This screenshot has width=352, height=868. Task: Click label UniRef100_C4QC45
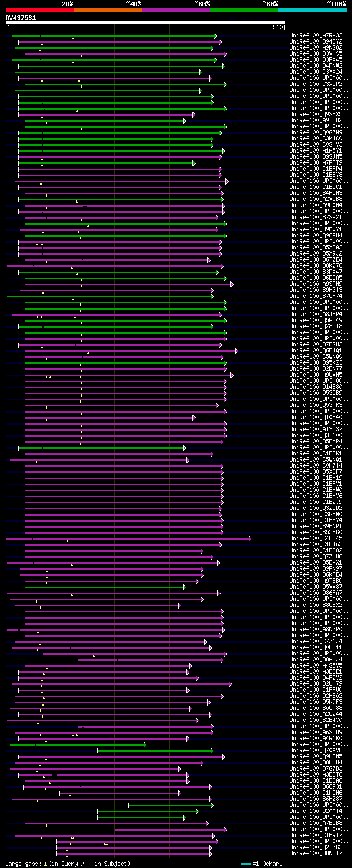click(316, 539)
